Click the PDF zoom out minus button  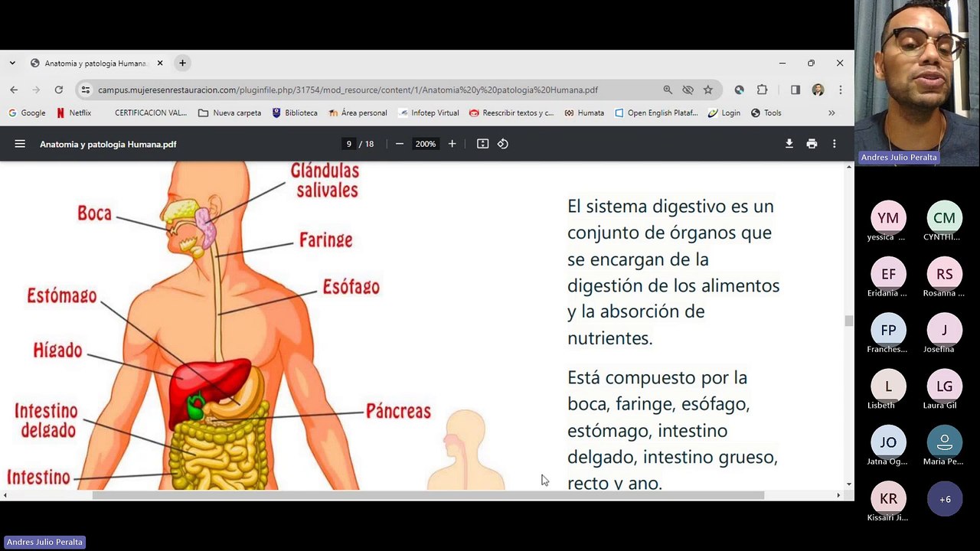399,144
